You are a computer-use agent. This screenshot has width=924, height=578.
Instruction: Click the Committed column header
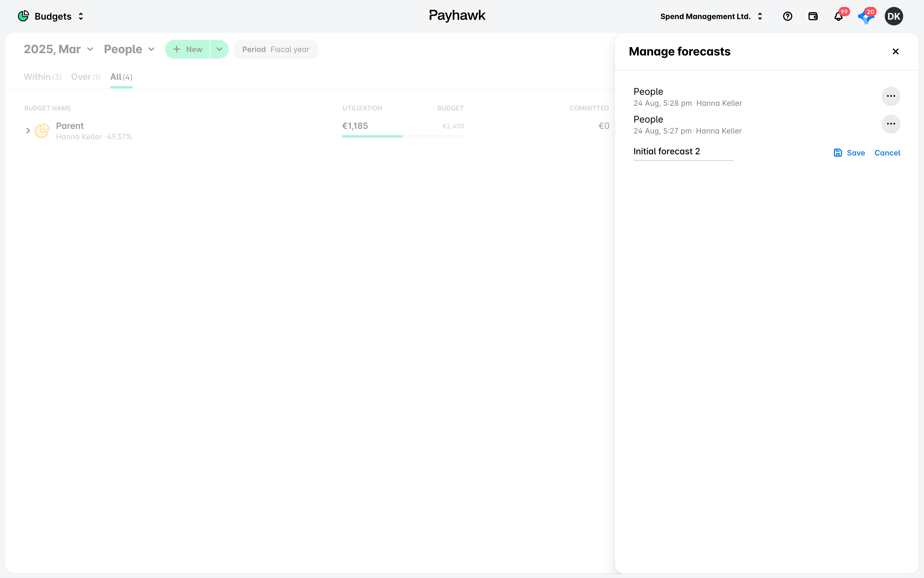589,108
